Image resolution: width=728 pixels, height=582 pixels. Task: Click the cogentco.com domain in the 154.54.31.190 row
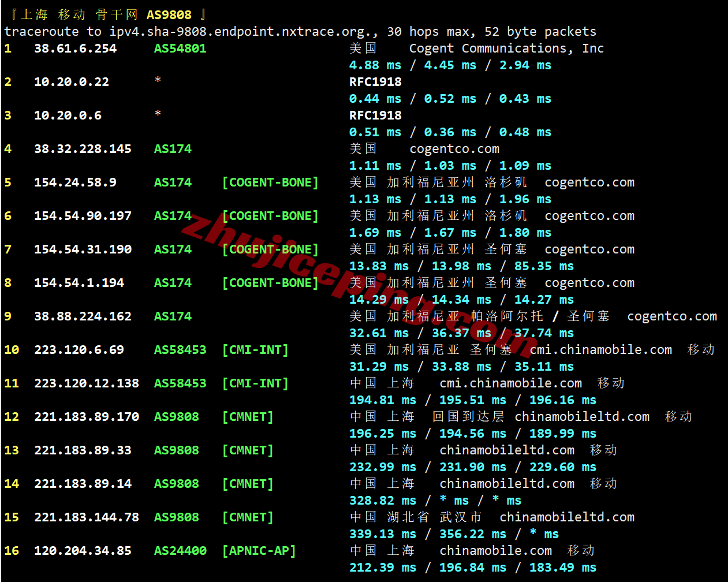point(589,249)
